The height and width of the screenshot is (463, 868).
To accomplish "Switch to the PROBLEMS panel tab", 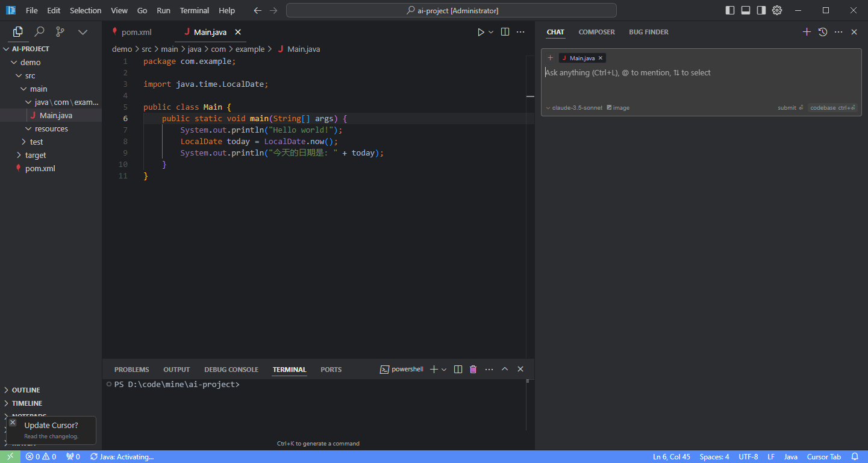I will [x=131, y=370].
